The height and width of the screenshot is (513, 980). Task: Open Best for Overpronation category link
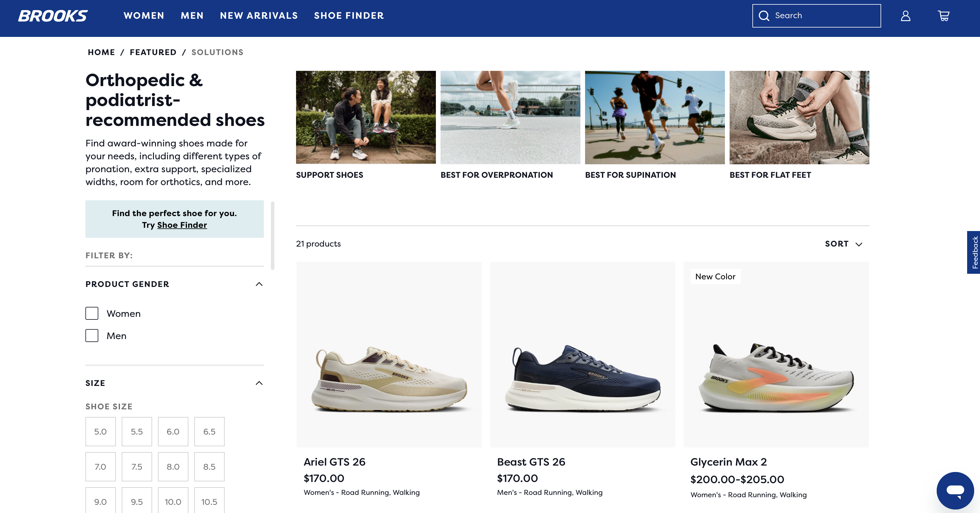click(496, 175)
